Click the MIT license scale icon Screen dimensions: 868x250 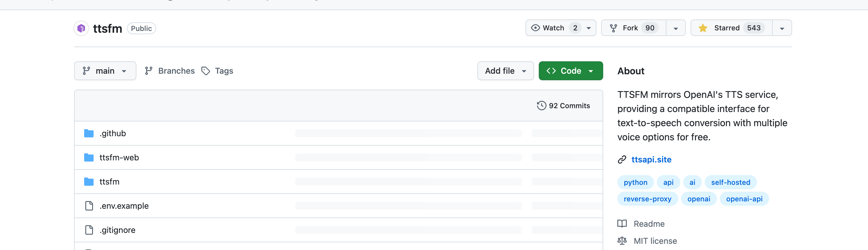tap(622, 241)
